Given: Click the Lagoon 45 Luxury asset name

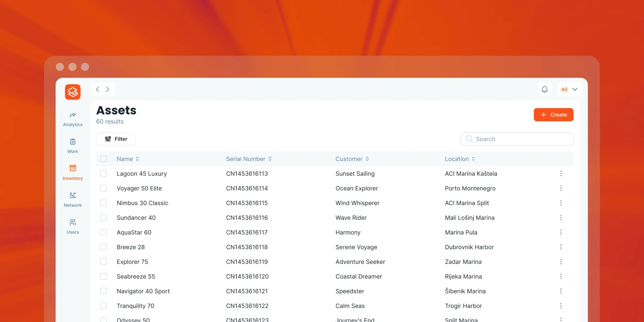Looking at the screenshot, I should [x=142, y=174].
